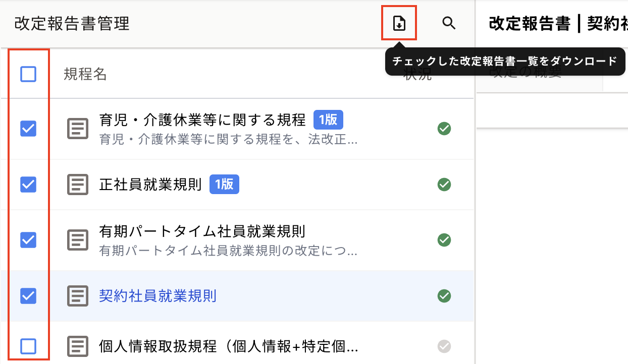Screen dimensions: 628x364
Task: Click document icon beside 個人情報取扱規程
Action: [78, 346]
